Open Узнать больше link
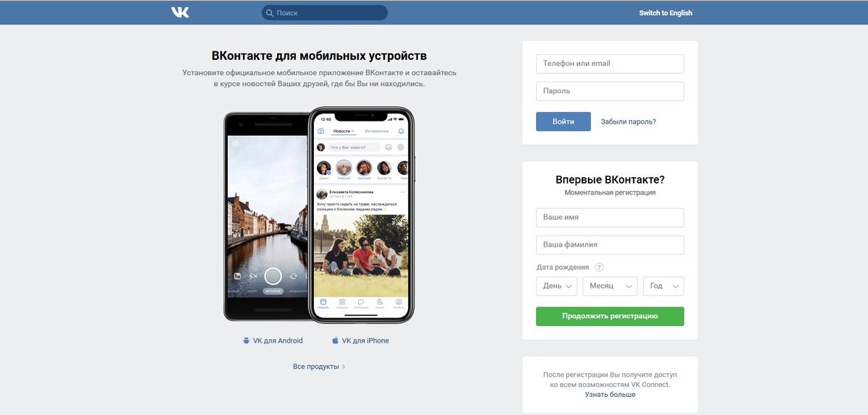The height and width of the screenshot is (415, 868). [610, 395]
